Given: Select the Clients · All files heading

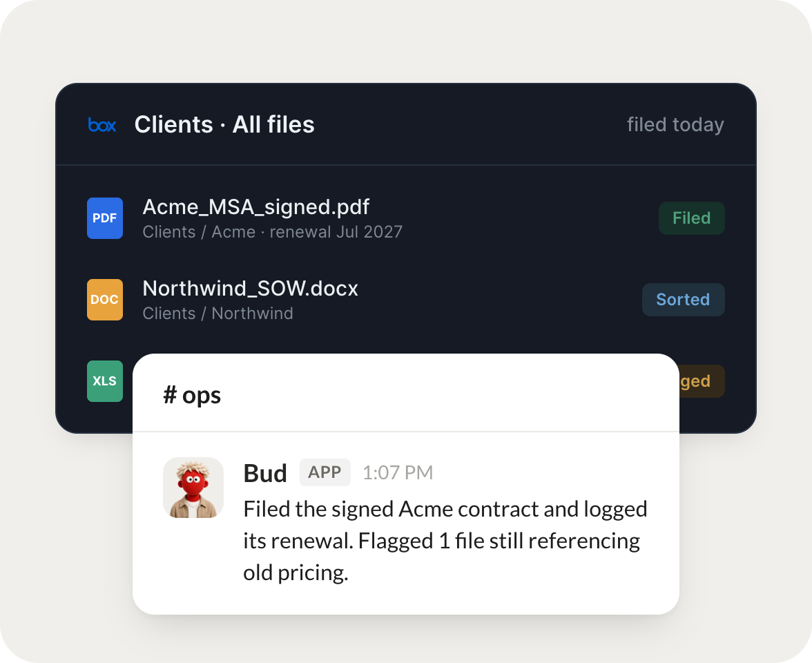Looking at the screenshot, I should coord(224,124).
